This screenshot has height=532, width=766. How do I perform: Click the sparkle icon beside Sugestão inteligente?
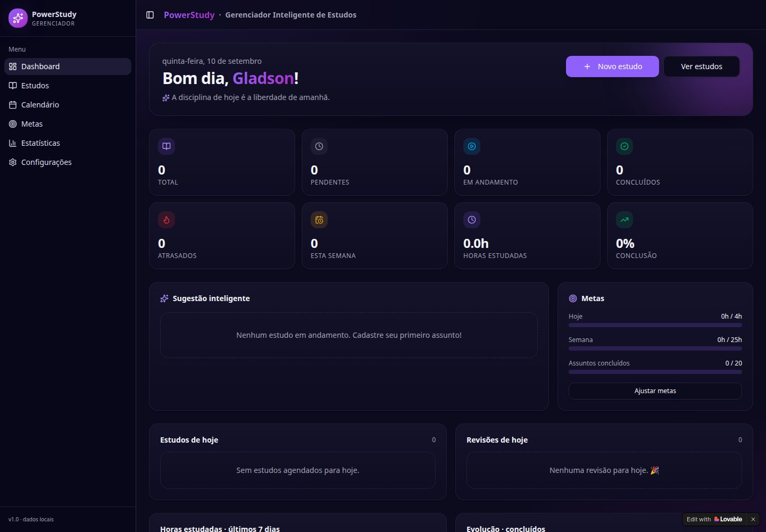tap(164, 298)
